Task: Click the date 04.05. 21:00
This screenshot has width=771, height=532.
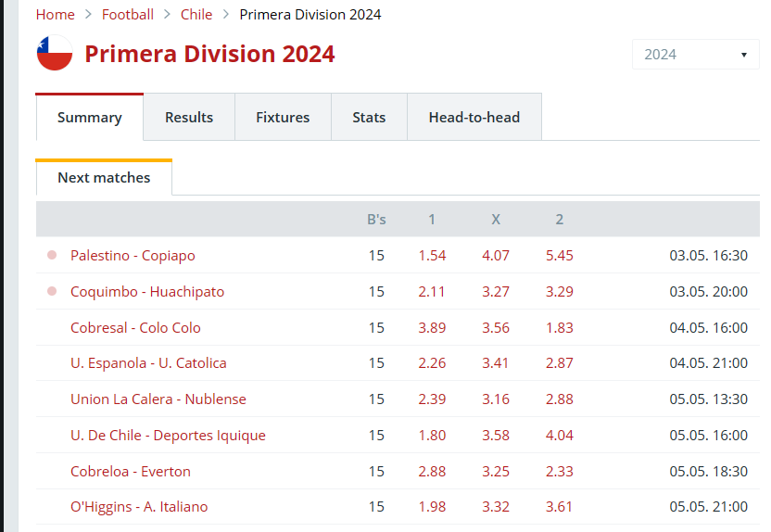Action: click(709, 363)
